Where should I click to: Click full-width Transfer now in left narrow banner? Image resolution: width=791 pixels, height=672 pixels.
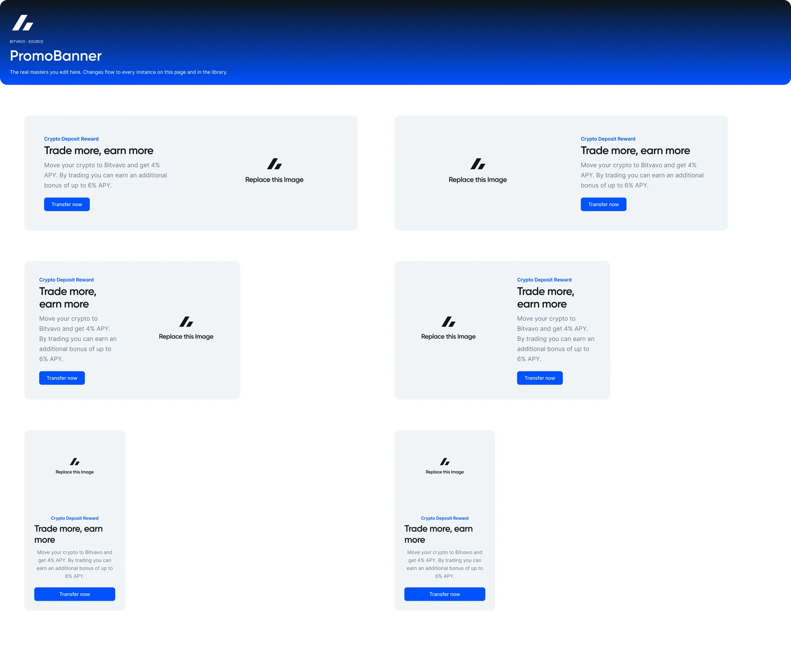click(75, 594)
